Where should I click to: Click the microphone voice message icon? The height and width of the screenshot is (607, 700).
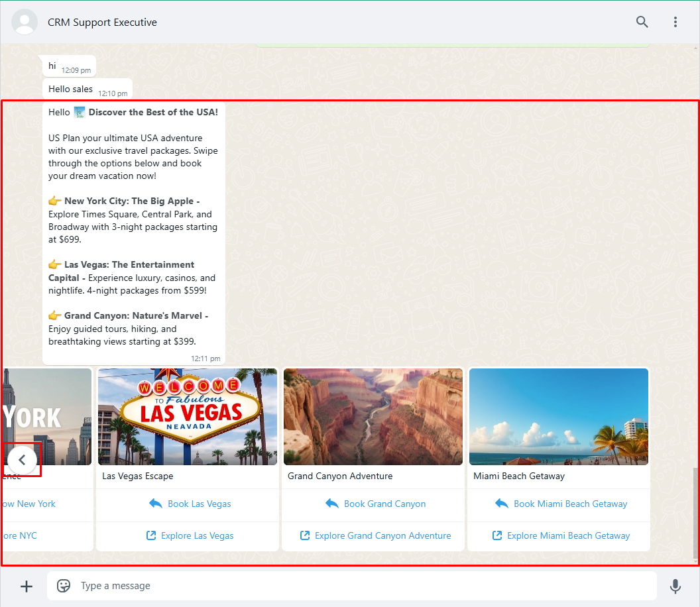coord(675,586)
